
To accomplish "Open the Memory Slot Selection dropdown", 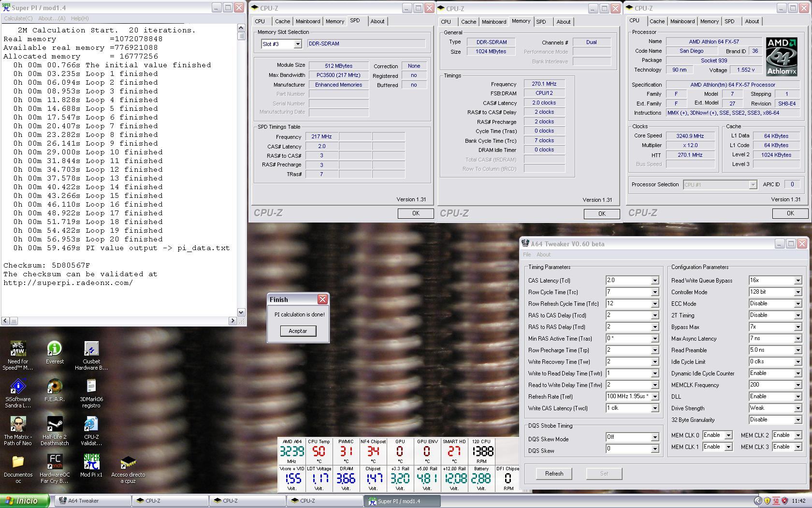I will coord(298,44).
